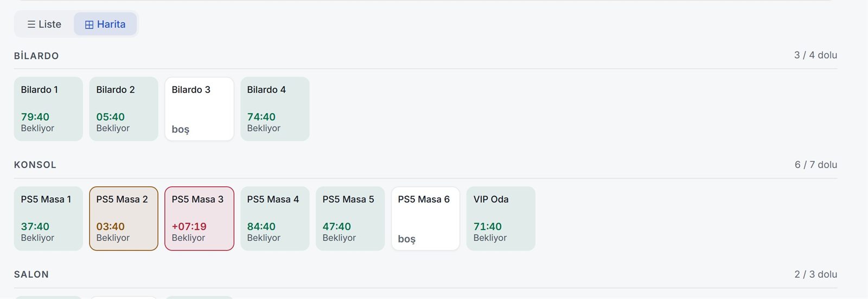Click the 3 / 4 dolu counter

(816, 55)
